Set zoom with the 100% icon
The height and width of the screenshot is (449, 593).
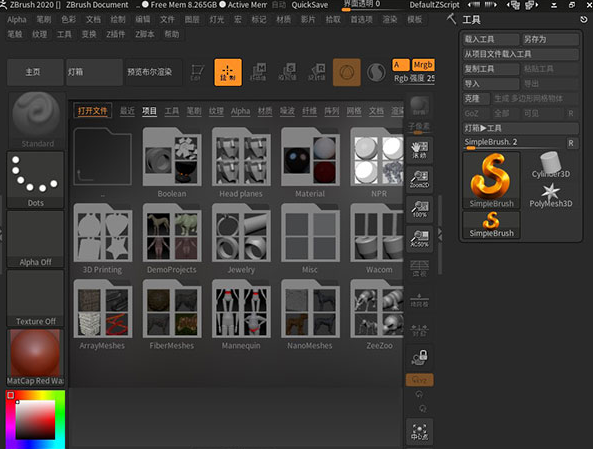coord(419,209)
